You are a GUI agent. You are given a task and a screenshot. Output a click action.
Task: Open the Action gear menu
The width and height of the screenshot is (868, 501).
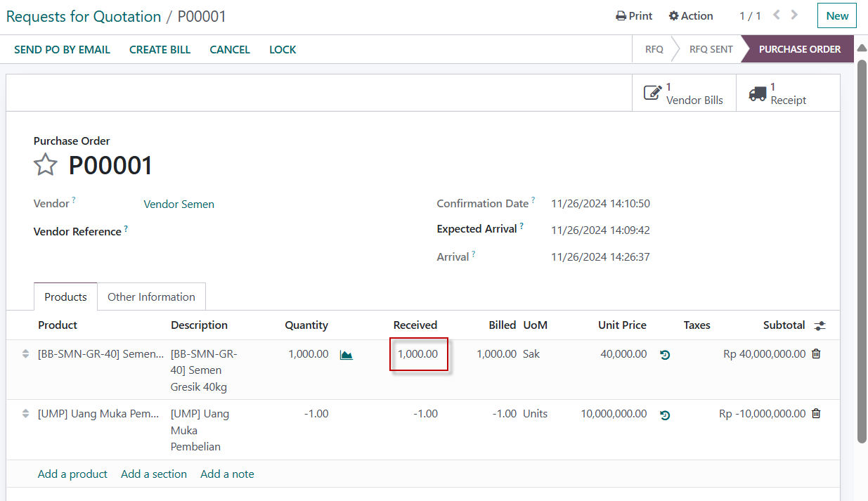690,15
